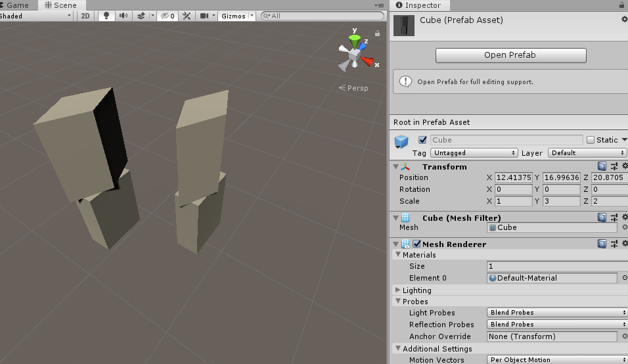Open Light Probes Blend Probes dropdown
Screen dimensions: 628x364
tap(558, 313)
